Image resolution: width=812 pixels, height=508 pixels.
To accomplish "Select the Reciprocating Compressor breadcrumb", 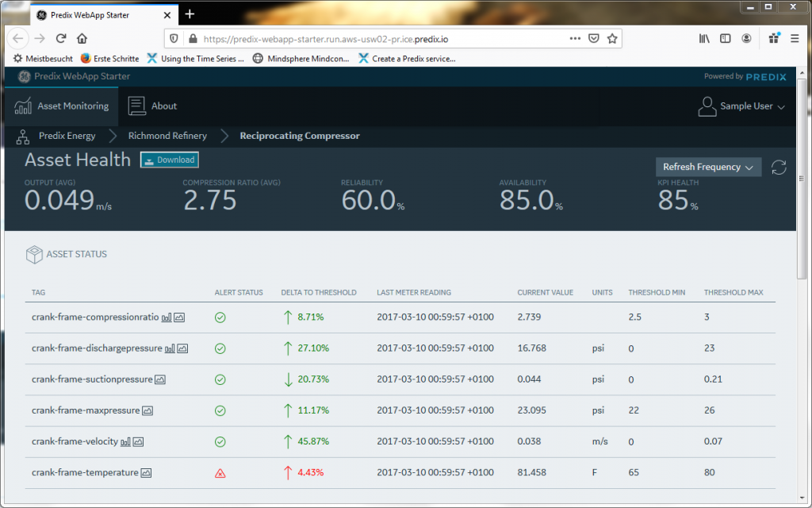I will [299, 136].
